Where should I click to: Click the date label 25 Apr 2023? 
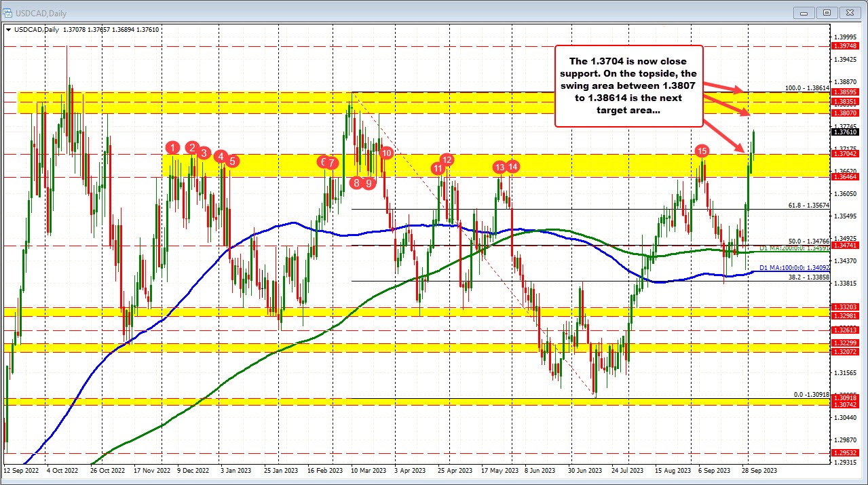pos(455,469)
